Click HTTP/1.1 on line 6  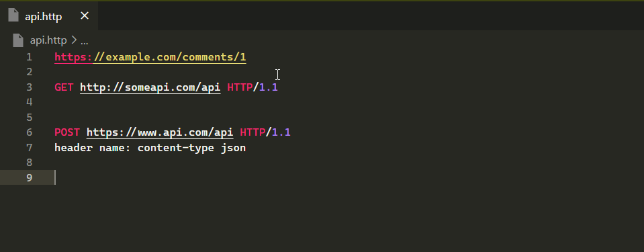[x=265, y=132]
